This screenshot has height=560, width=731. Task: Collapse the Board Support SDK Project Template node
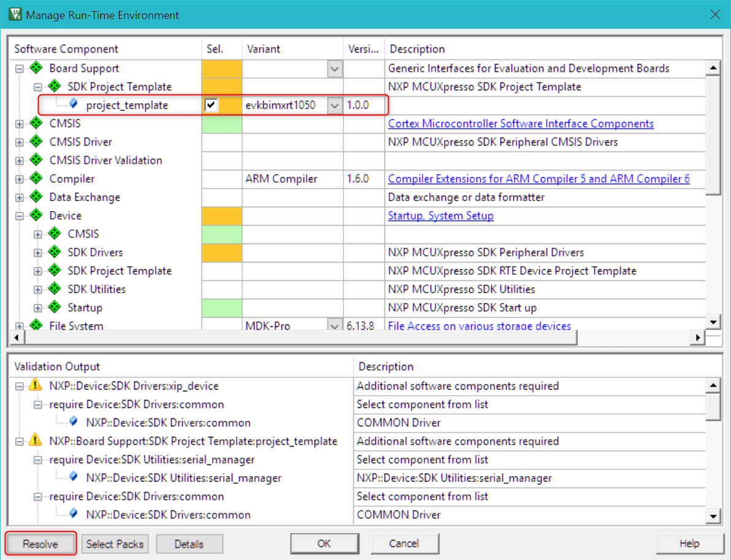coord(38,87)
